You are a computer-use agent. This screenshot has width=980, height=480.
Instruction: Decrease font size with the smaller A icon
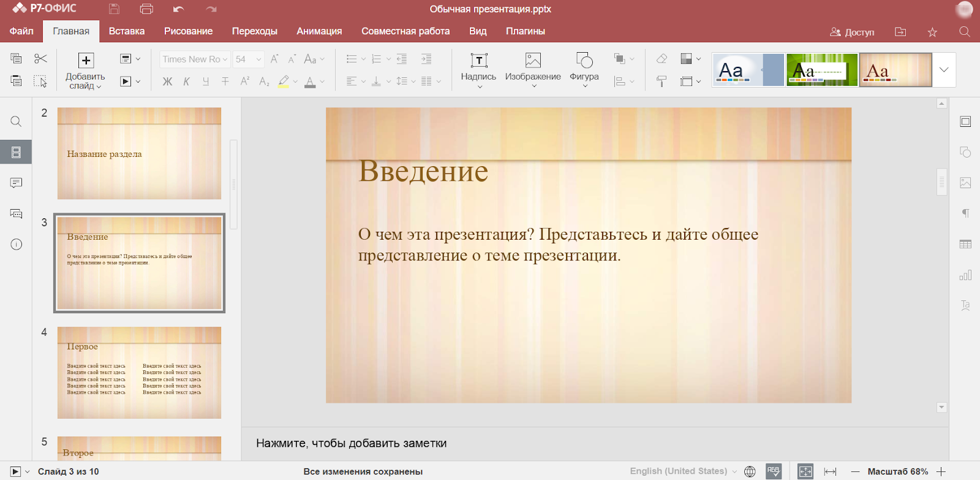coord(292,59)
